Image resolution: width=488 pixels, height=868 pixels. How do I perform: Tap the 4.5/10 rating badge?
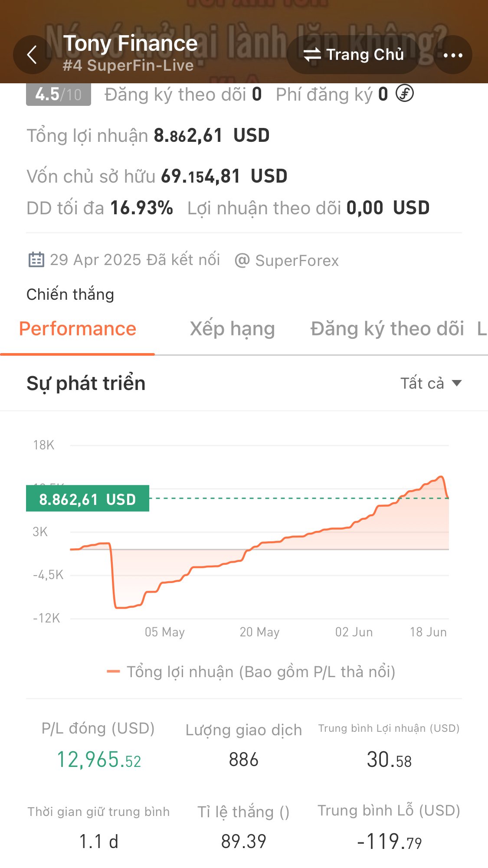pos(59,94)
